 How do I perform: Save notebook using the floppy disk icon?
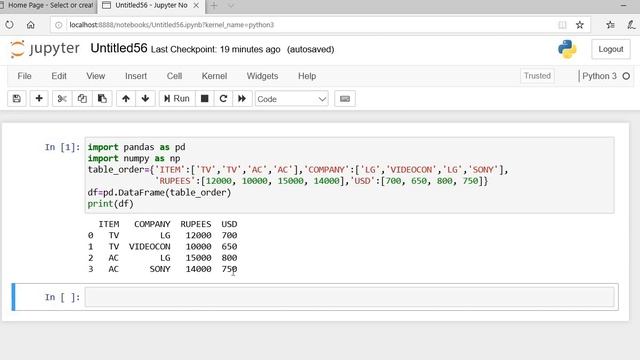point(17,99)
